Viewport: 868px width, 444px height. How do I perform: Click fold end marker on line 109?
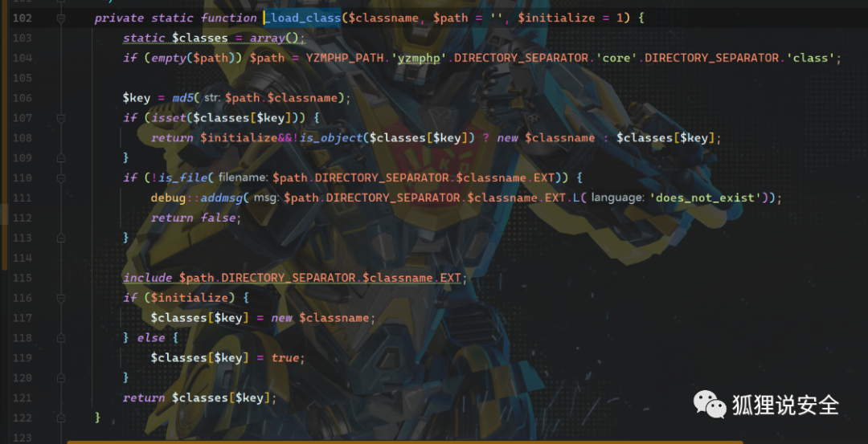tap(61, 157)
